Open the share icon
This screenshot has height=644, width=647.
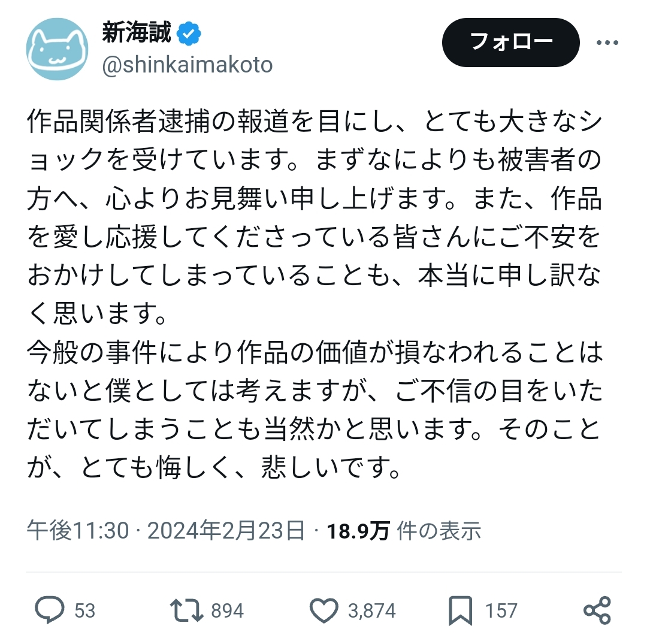[597, 610]
